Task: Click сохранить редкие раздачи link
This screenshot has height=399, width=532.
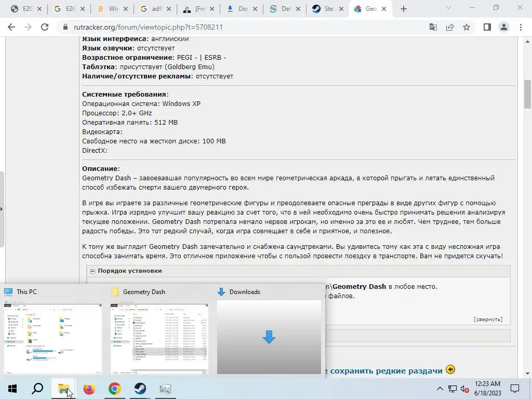Action: click(x=386, y=371)
